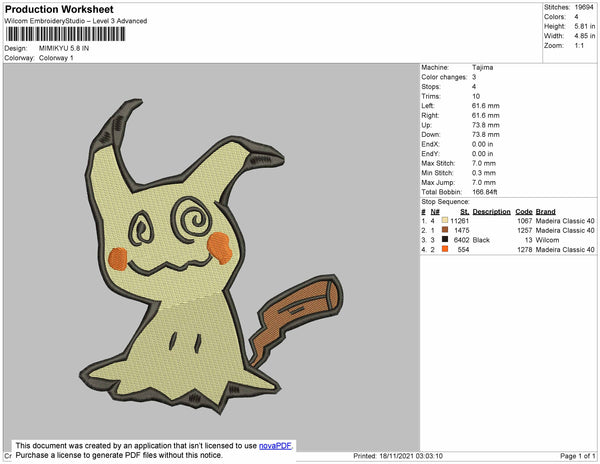This screenshot has height=464, width=600.
Task: Click the Wilcom brand entry in stop 3
Action: coord(547,240)
